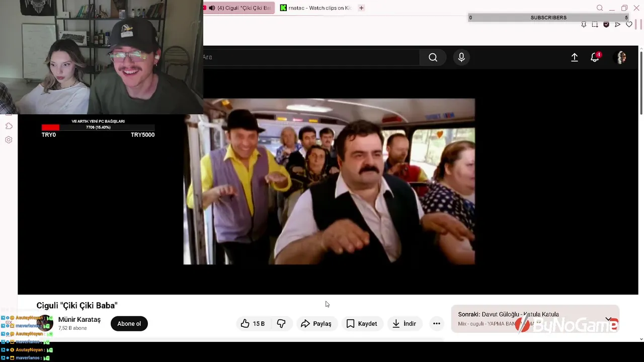Subscribe with the Abone ol button
The width and height of the screenshot is (644, 362).
tap(129, 324)
